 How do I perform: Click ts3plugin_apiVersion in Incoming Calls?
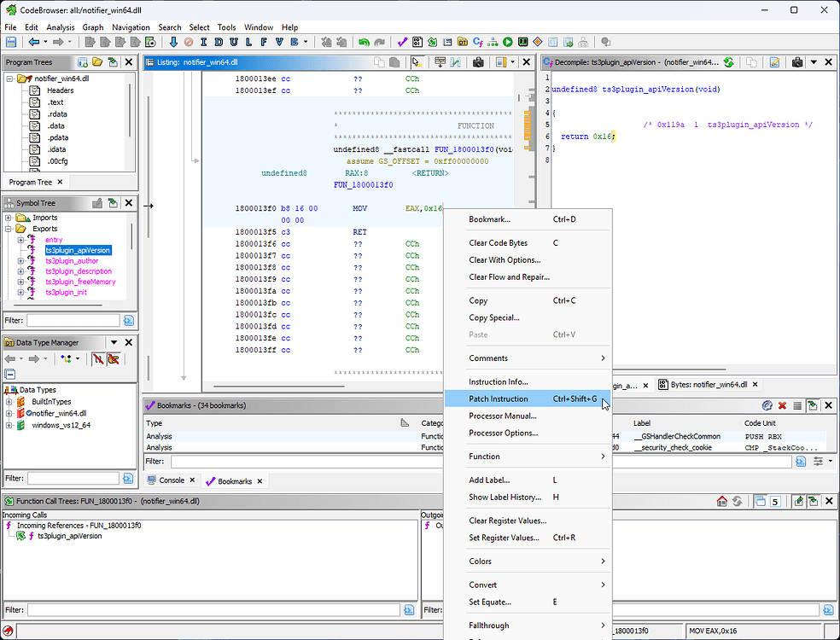point(70,536)
